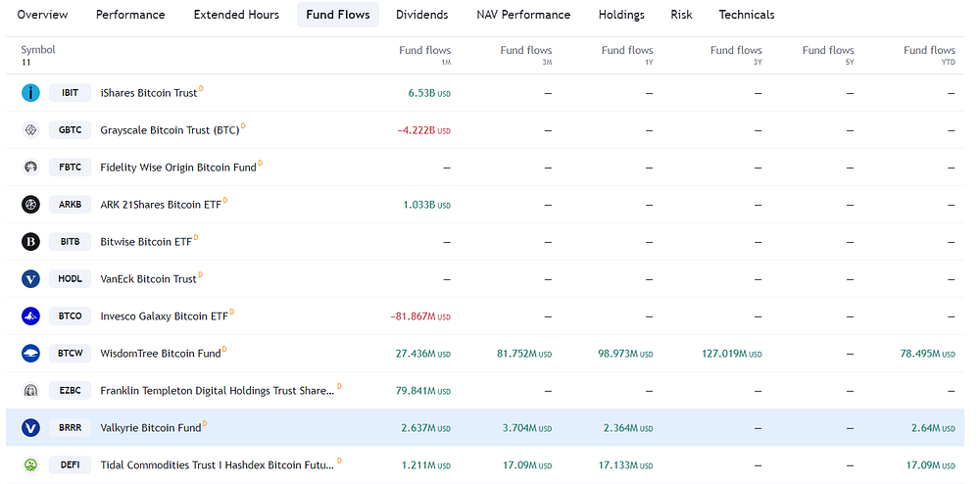Open the NAV Performance tab
The width and height of the screenshot is (980, 484).
click(523, 15)
